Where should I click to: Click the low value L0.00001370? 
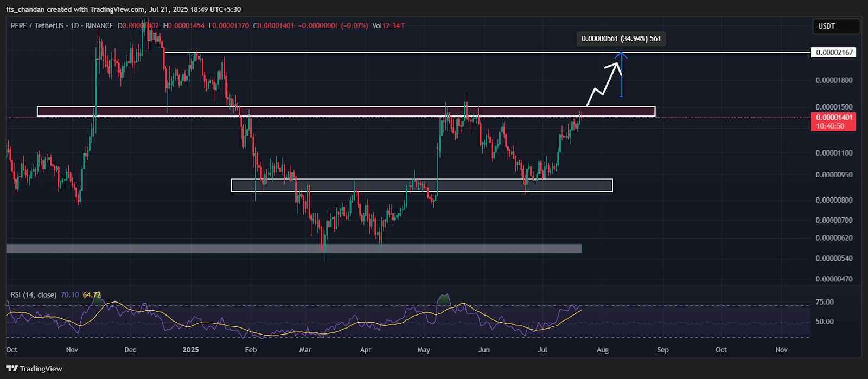(228, 25)
